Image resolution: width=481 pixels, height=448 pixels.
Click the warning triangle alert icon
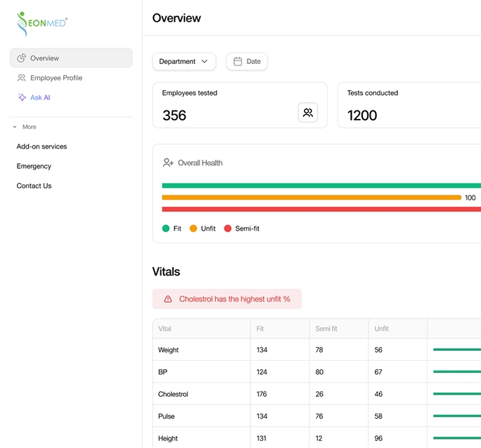pos(168,299)
